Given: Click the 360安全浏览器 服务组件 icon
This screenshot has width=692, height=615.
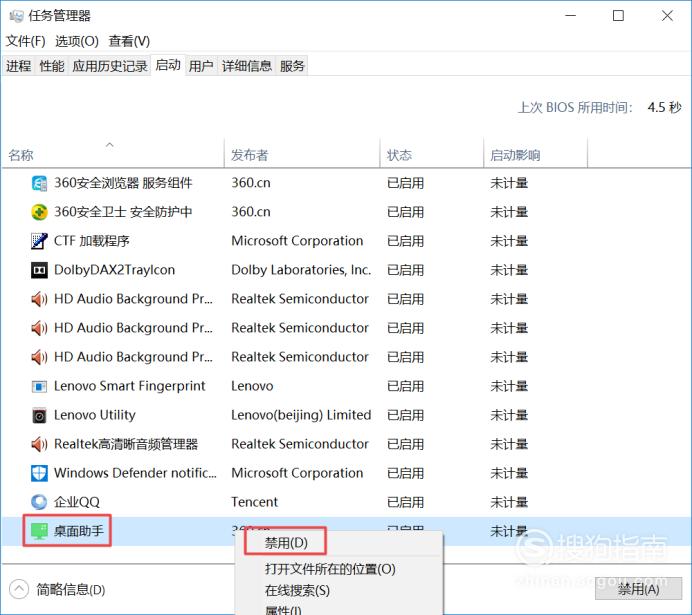Looking at the screenshot, I should [39, 183].
